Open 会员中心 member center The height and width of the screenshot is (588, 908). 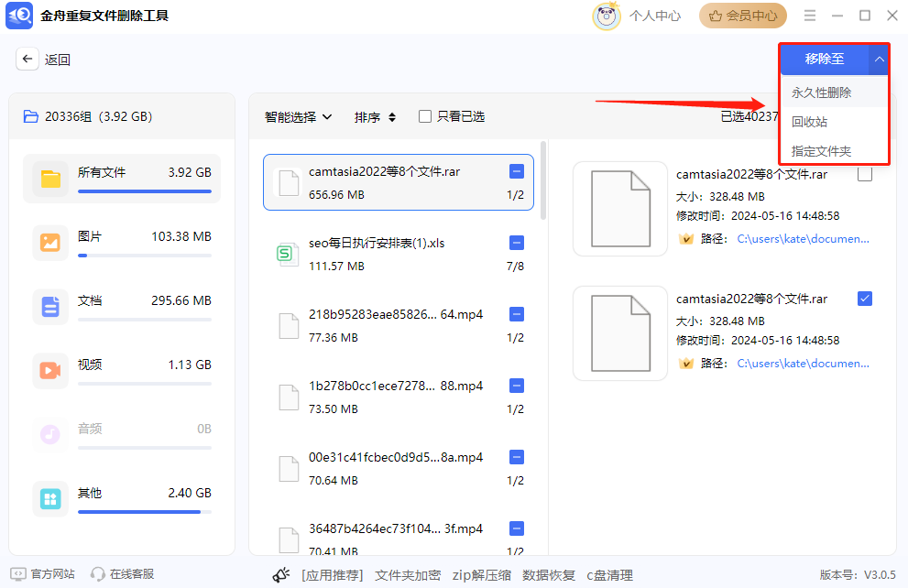[x=743, y=16]
